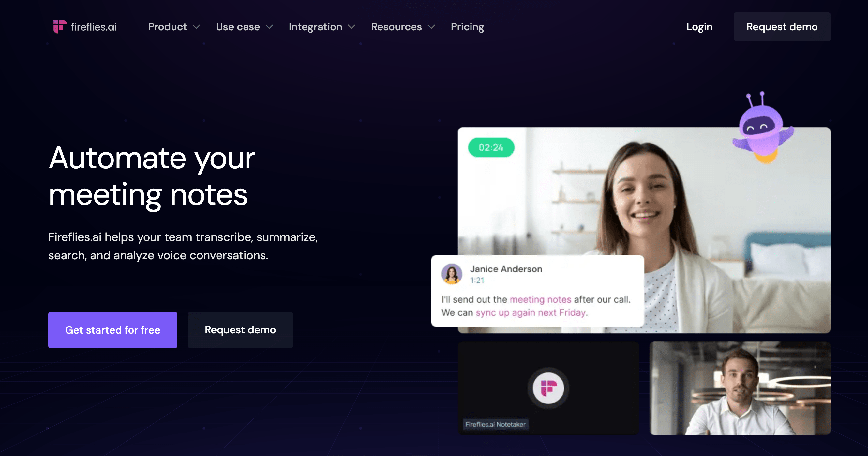Click the purple robot mascot
868x456 pixels.
coord(763,128)
